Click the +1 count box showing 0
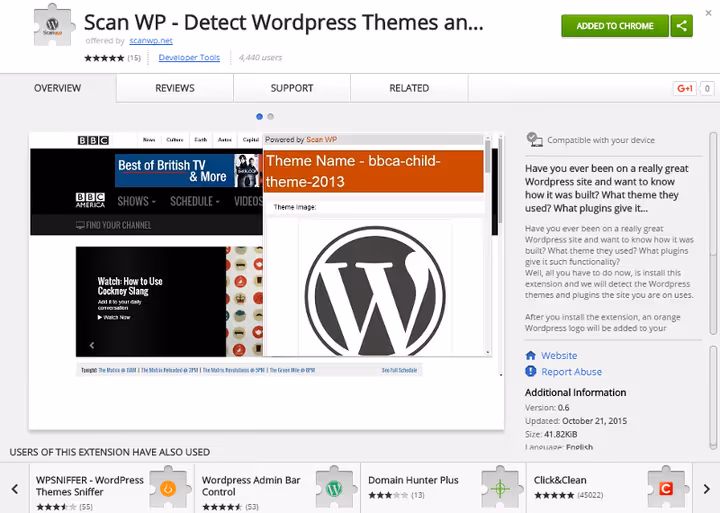The image size is (720, 513). point(707,88)
